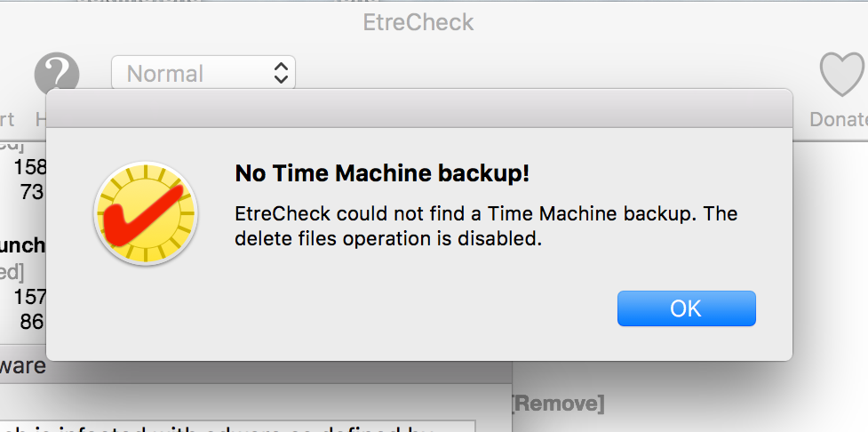Click the Donate heart icon
868x432 pixels.
(840, 73)
